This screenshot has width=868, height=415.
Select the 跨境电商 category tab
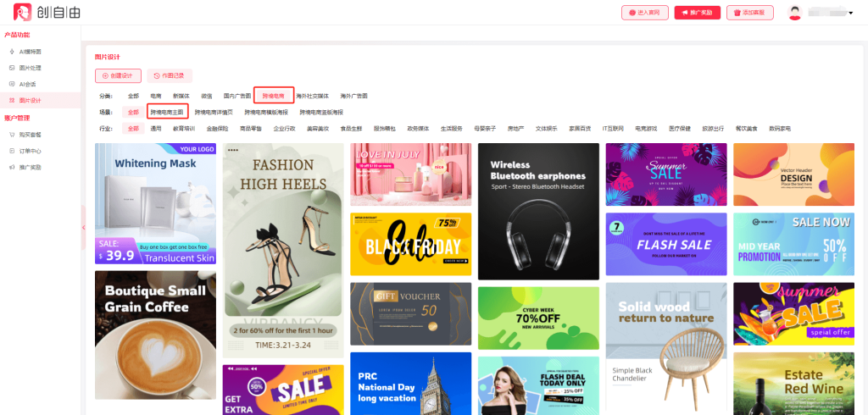tap(273, 96)
